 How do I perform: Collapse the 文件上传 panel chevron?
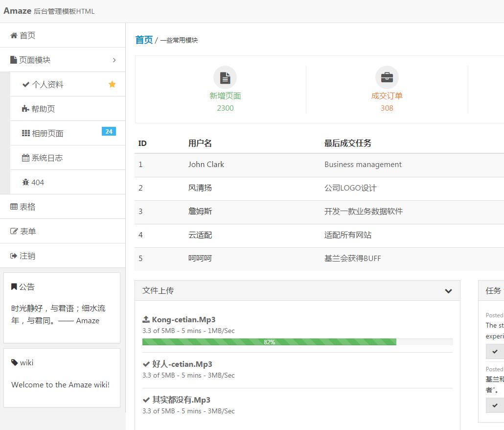448,291
